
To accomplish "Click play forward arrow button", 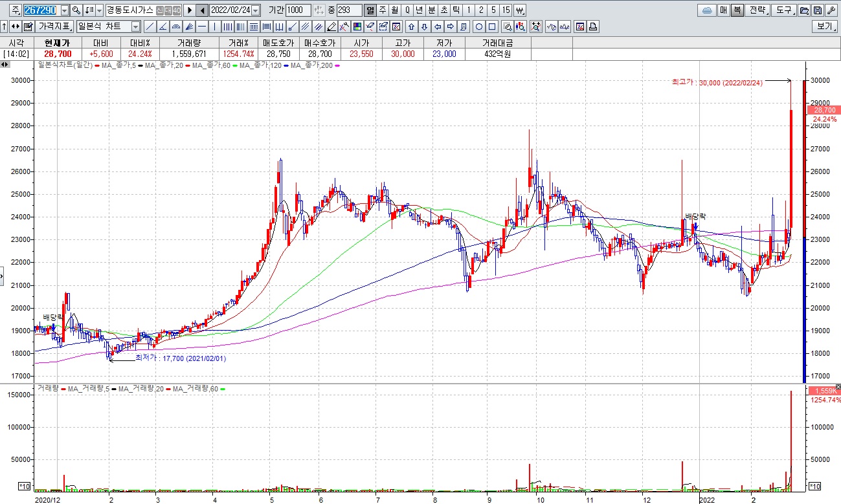I will point(190,10).
